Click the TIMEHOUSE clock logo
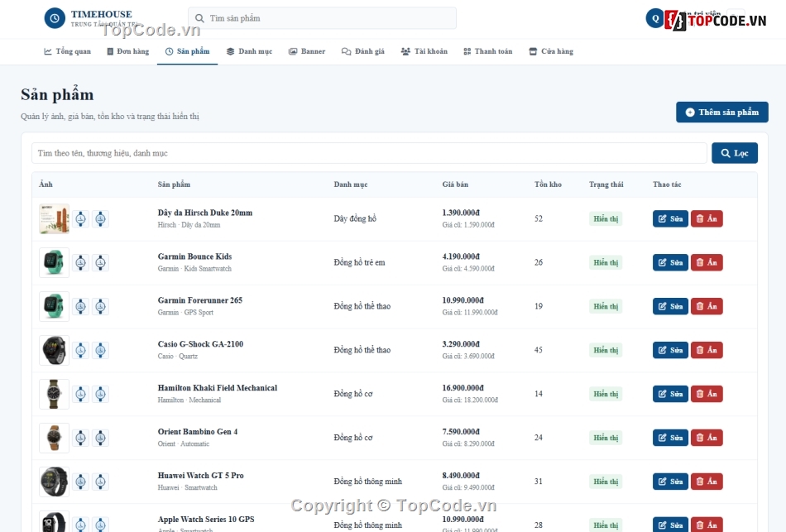This screenshot has height=532, width=786. pyautogui.click(x=55, y=18)
